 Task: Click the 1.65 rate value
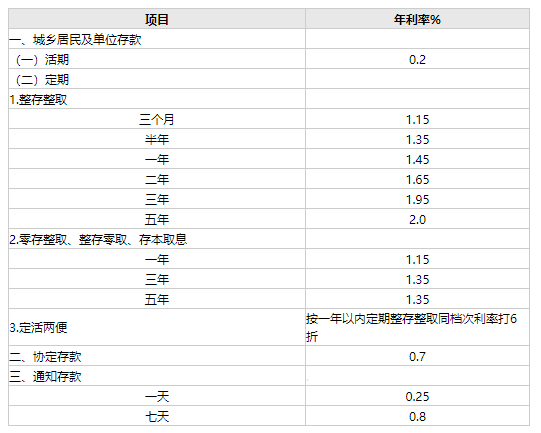pos(417,179)
